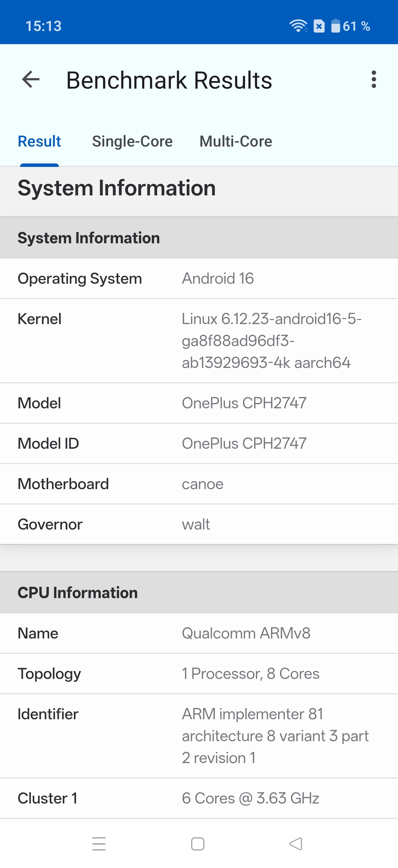Tap the status bar clock showing 15:13
Screen dimensions: 398x868
(x=44, y=26)
